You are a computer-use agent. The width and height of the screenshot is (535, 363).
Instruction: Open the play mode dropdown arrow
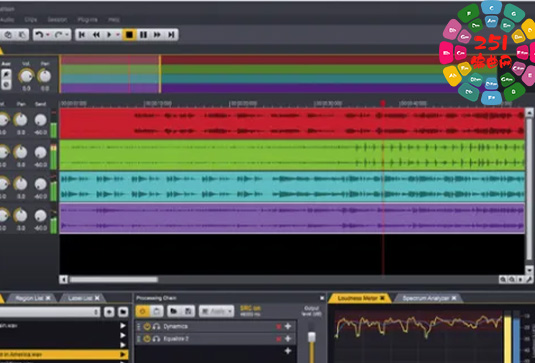pyautogui.click(x=118, y=35)
